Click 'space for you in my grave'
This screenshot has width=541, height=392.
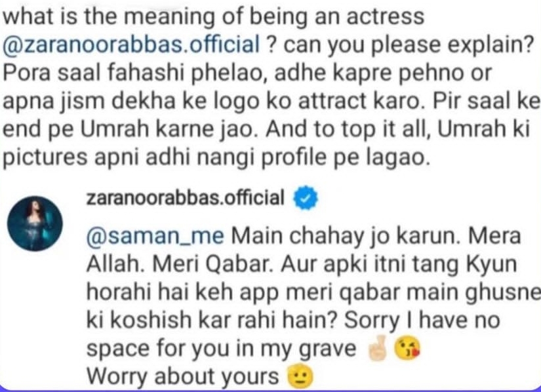click(x=221, y=349)
